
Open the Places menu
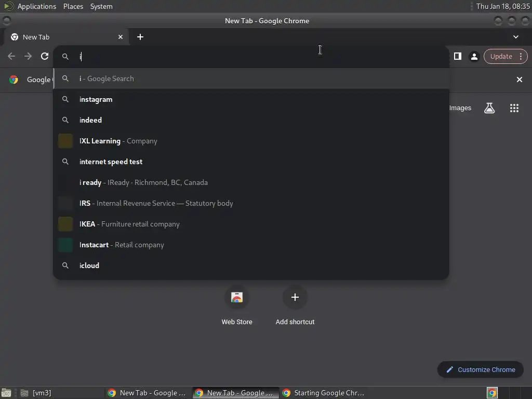point(73,6)
